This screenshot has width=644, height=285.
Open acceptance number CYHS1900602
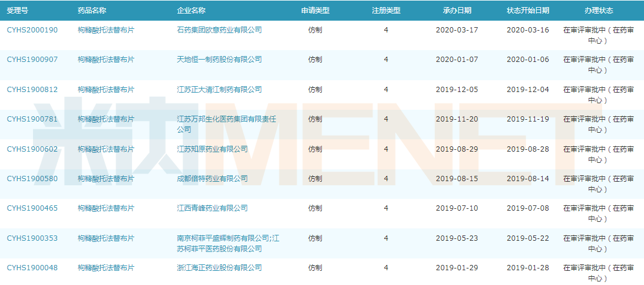click(32, 149)
